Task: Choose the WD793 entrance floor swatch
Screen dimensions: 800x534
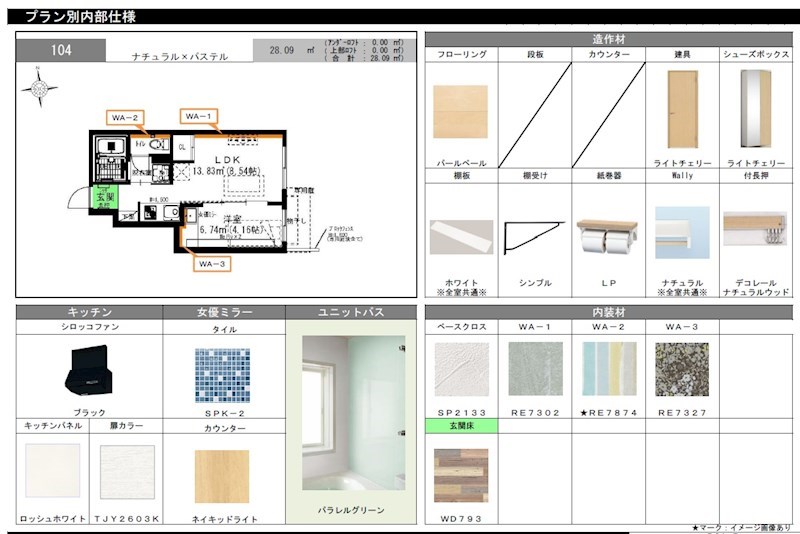Action: [x=461, y=475]
